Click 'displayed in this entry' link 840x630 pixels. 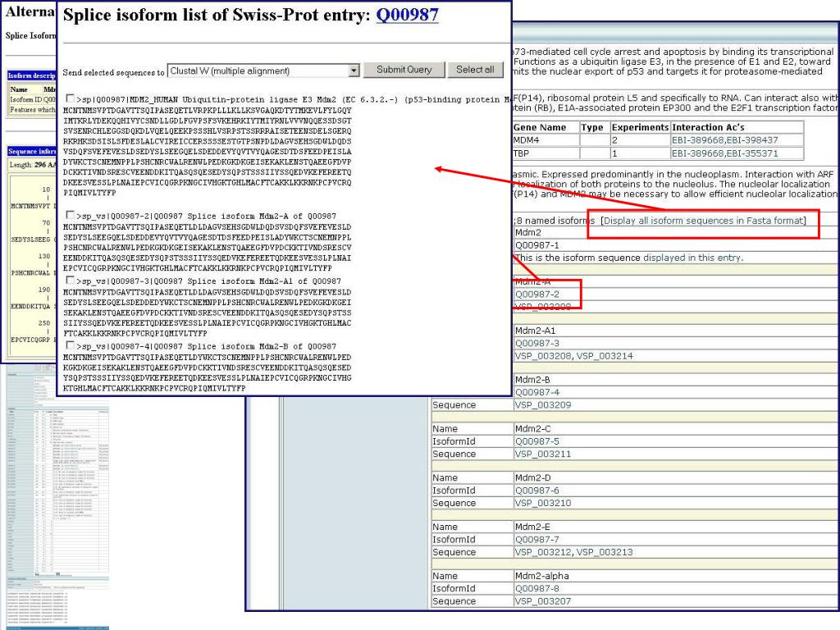click(x=692, y=258)
